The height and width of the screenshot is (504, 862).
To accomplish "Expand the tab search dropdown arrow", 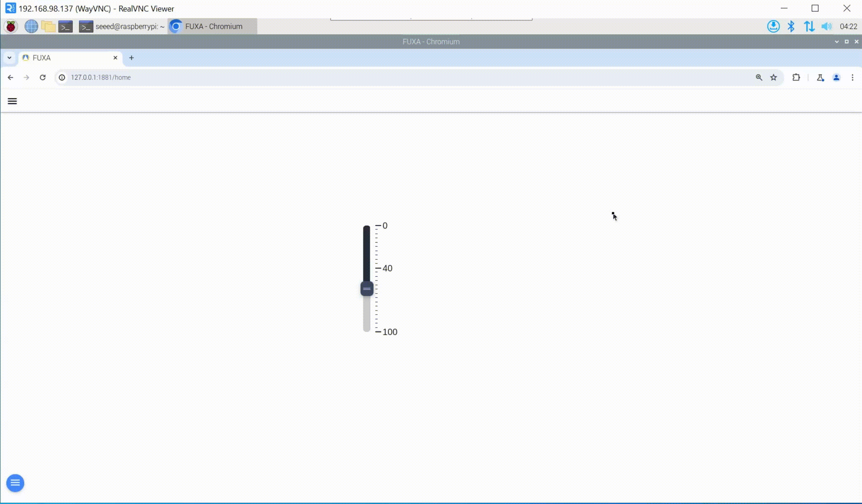I will [9, 58].
